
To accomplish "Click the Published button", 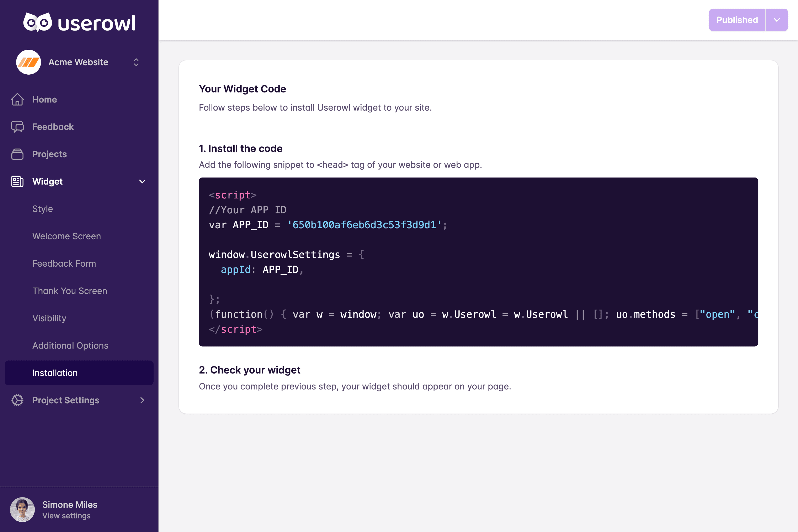I will (737, 20).
